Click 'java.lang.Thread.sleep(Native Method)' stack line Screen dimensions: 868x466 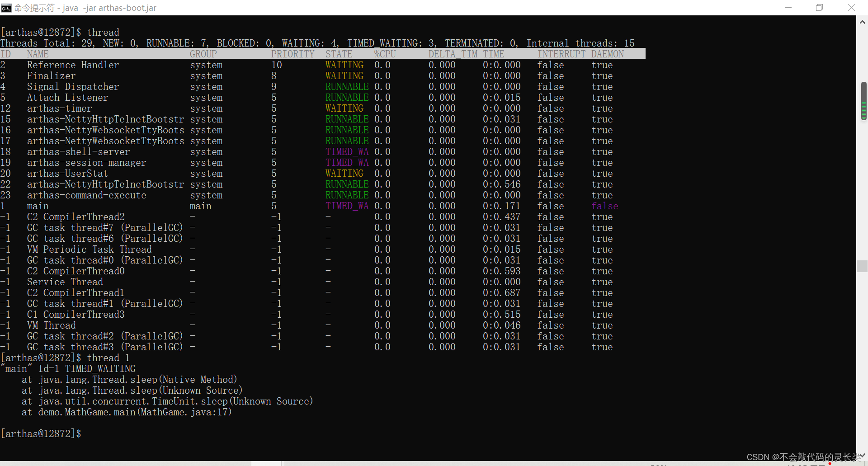(x=137, y=380)
